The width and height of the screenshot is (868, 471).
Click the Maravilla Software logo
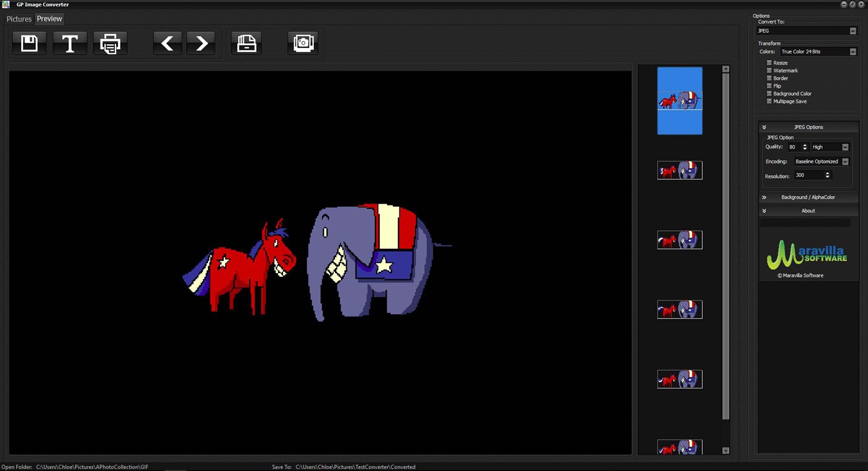(x=807, y=254)
